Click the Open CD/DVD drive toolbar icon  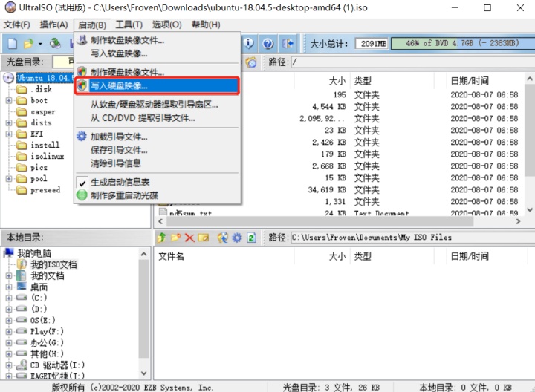click(x=55, y=43)
